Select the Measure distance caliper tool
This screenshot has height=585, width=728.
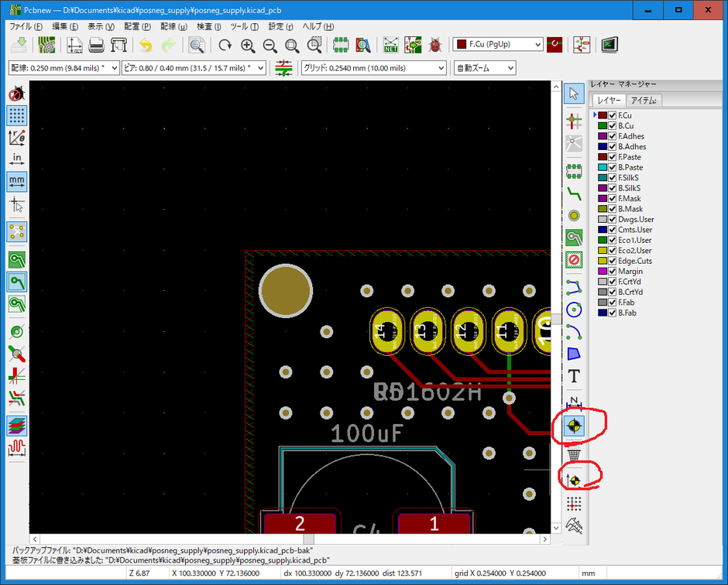(575, 525)
